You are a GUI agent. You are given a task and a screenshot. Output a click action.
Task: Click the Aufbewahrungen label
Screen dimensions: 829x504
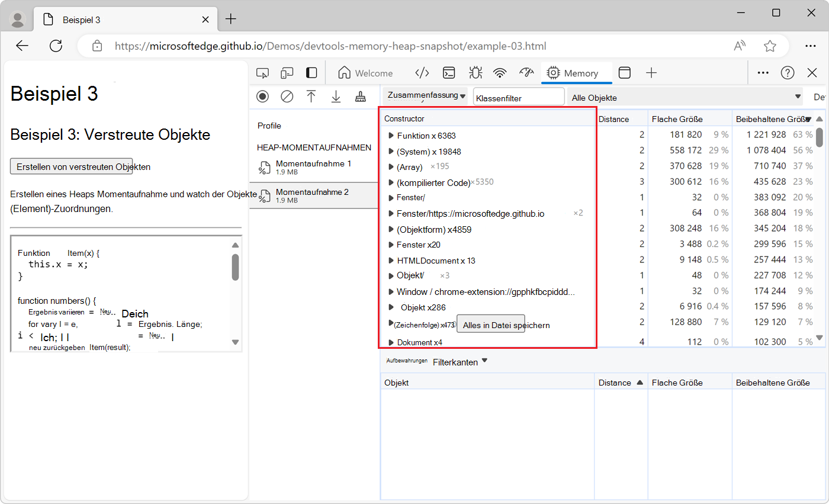[406, 360]
